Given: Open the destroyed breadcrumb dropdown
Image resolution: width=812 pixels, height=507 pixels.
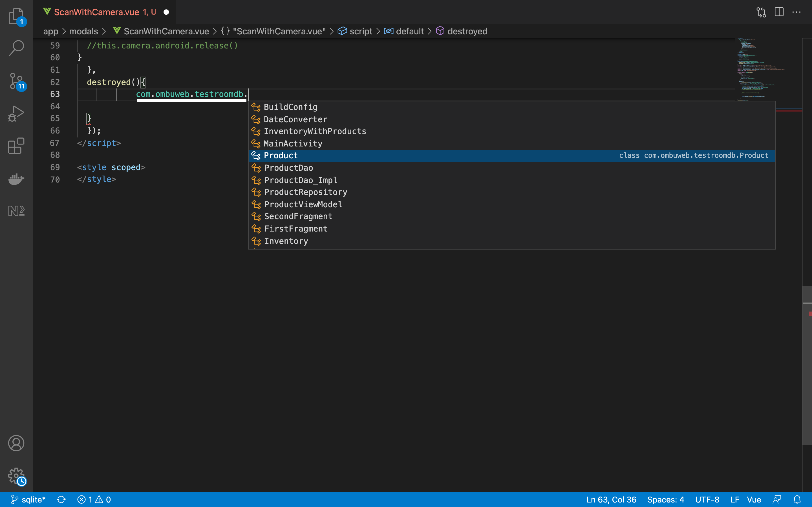Looking at the screenshot, I should tap(467, 31).
